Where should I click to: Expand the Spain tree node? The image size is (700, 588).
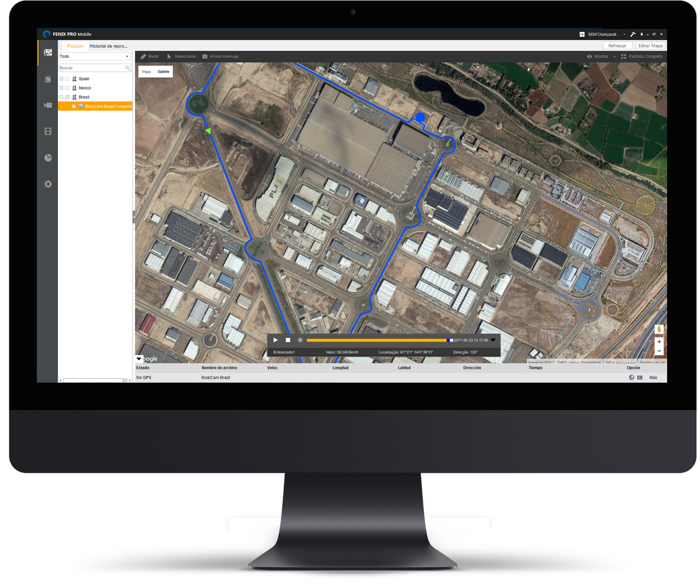point(61,79)
